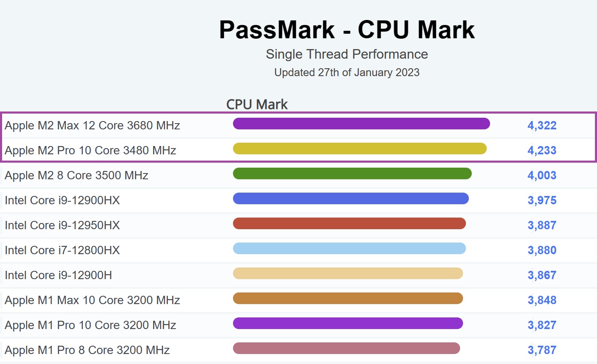
Task: Open Apple M1 Max 10 Core 3200 MHz
Action: tap(92, 300)
